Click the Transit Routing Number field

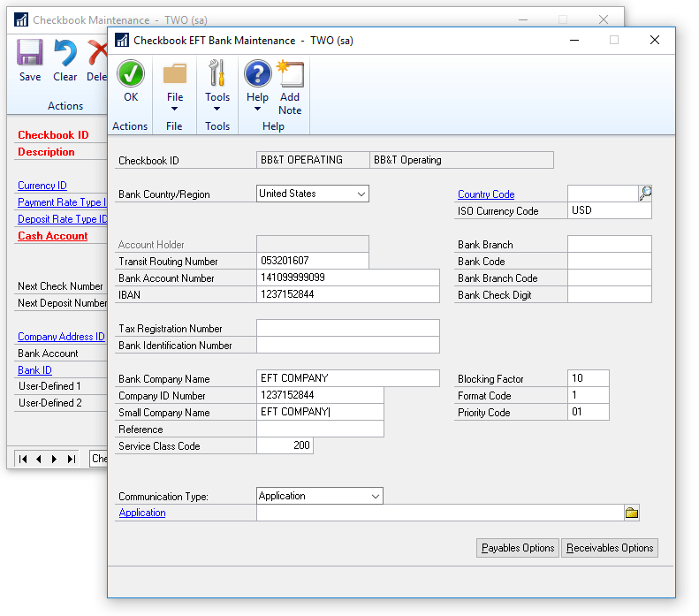[312, 262]
